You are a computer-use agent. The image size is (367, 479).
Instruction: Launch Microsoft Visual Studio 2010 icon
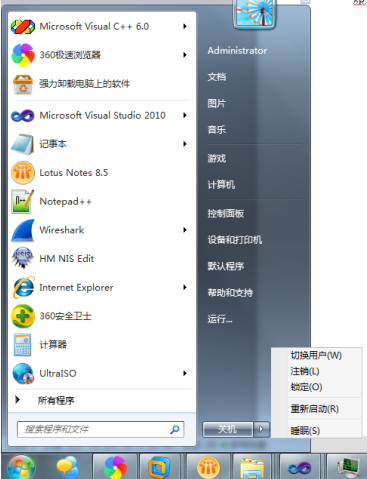23,116
